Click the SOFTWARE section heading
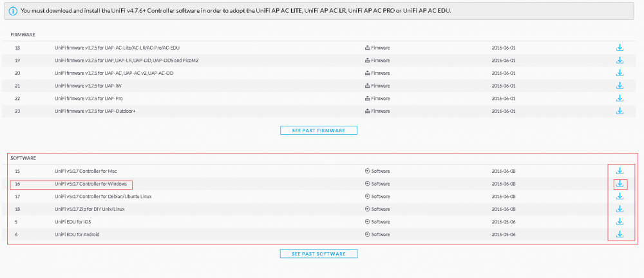Viewport: 644px width, 278px height. click(x=23, y=158)
